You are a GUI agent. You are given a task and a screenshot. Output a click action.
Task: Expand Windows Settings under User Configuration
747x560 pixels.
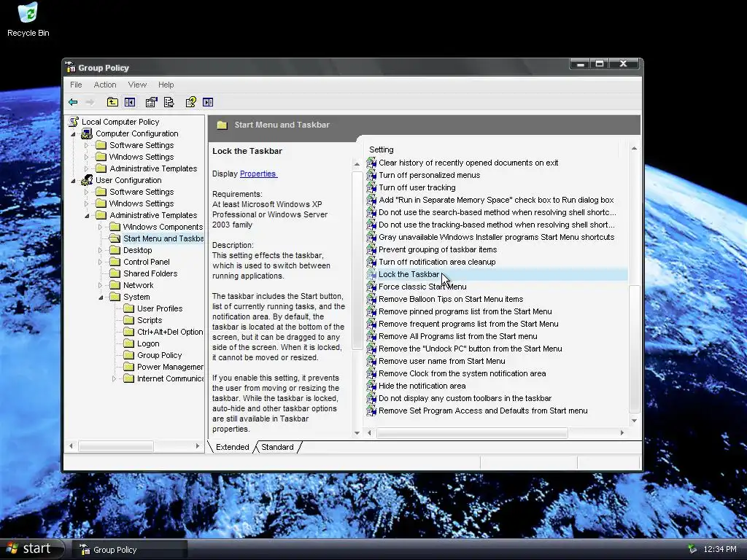pyautogui.click(x=86, y=204)
